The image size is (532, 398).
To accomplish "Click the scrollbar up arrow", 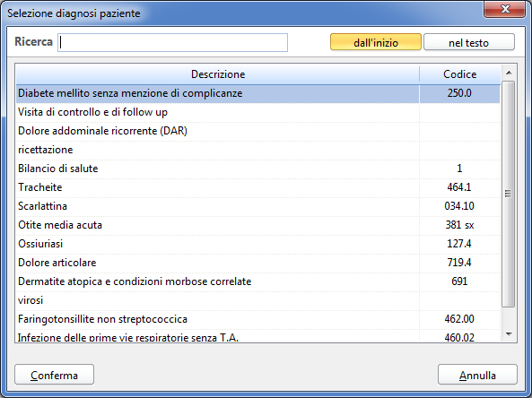I will [509, 73].
